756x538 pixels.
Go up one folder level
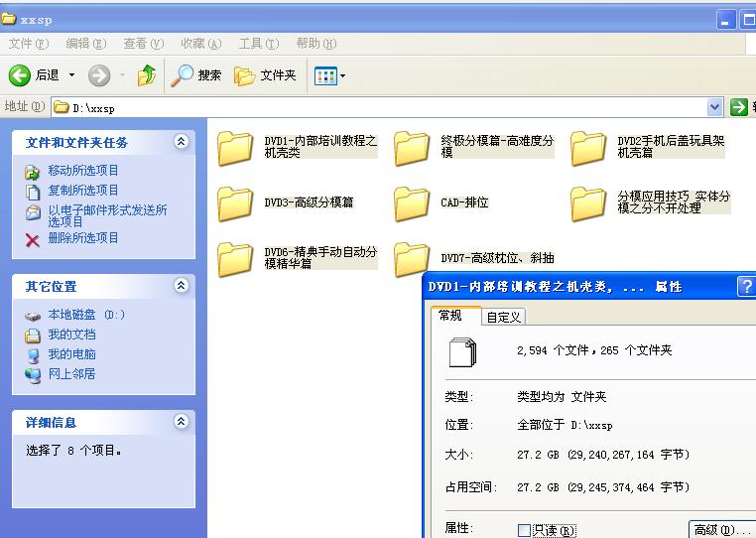pyautogui.click(x=147, y=75)
